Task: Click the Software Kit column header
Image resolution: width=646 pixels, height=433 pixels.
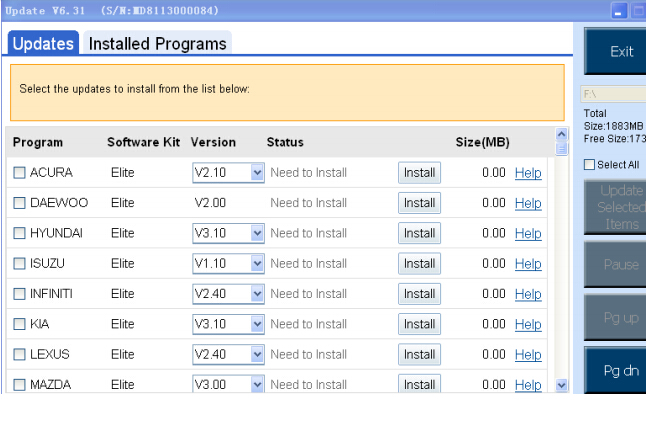Action: pyautogui.click(x=143, y=142)
